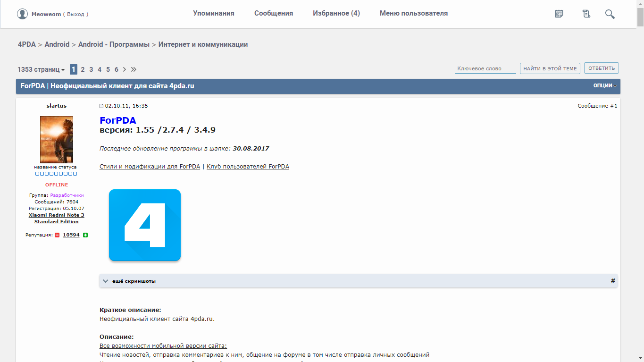644x362 pixels.
Task: Click "НАЙТИ В ЭТОЙ ТЕМЕ" button
Action: tap(550, 68)
